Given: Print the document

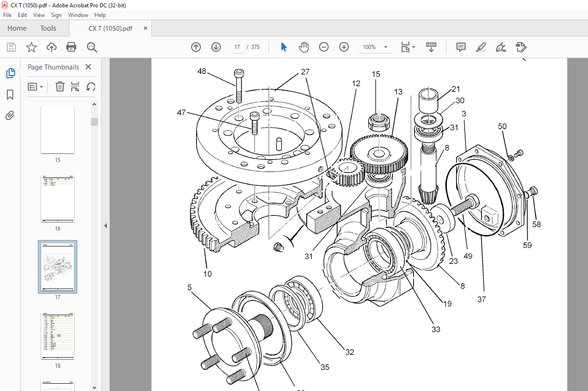Looking at the screenshot, I should [71, 47].
